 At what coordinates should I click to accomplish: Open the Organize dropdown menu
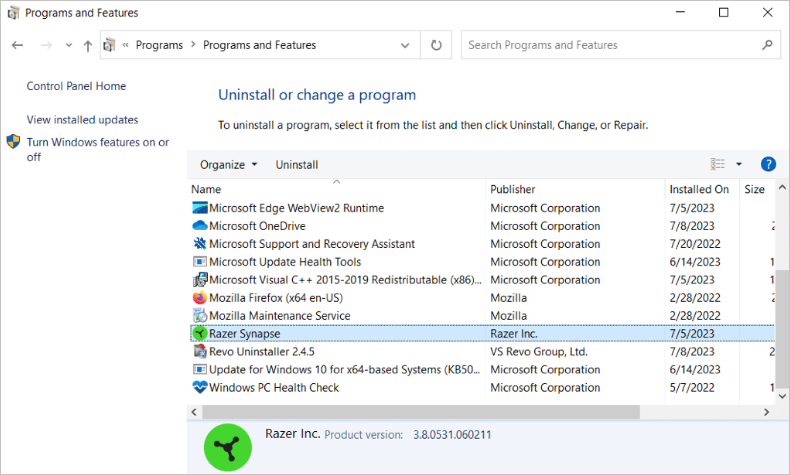pyautogui.click(x=228, y=165)
